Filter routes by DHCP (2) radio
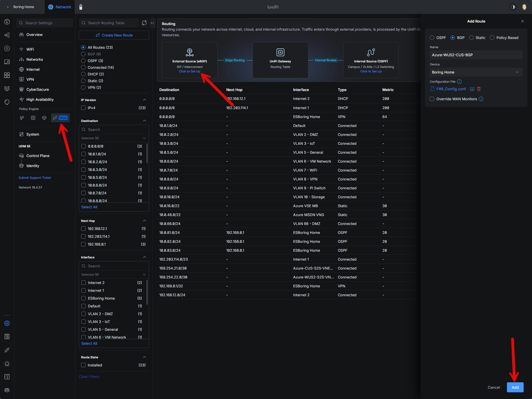 [x=83, y=74]
